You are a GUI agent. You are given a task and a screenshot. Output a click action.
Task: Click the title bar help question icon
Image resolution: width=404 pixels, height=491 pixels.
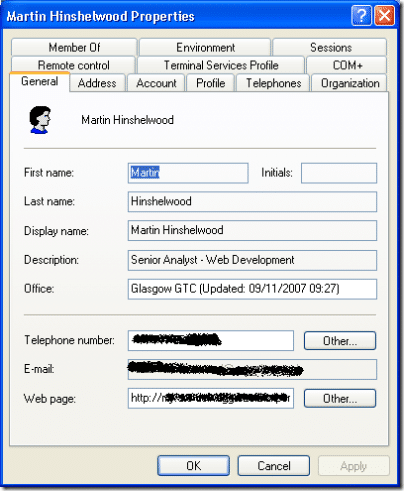pyautogui.click(x=361, y=15)
